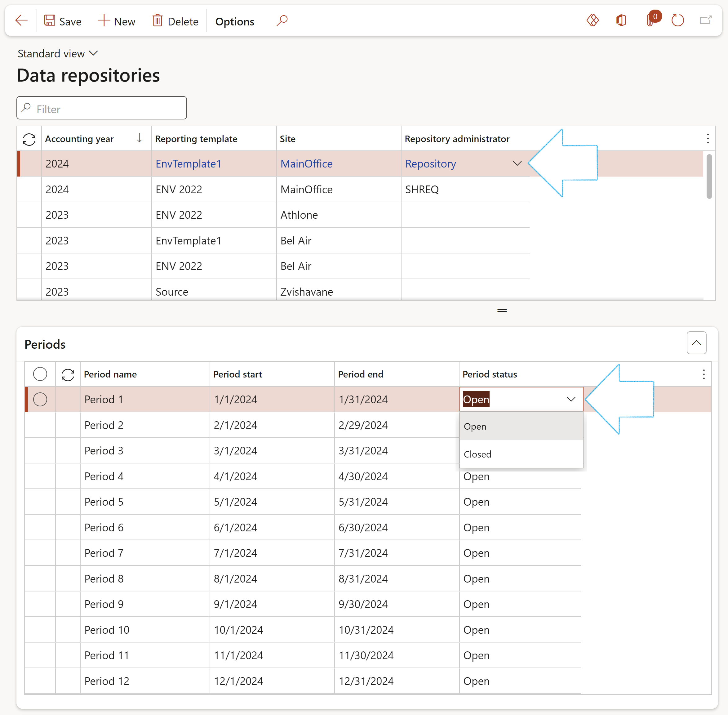Open the Power Apps diamond icon
Viewport: 728px width, 715px height.
point(593,20)
